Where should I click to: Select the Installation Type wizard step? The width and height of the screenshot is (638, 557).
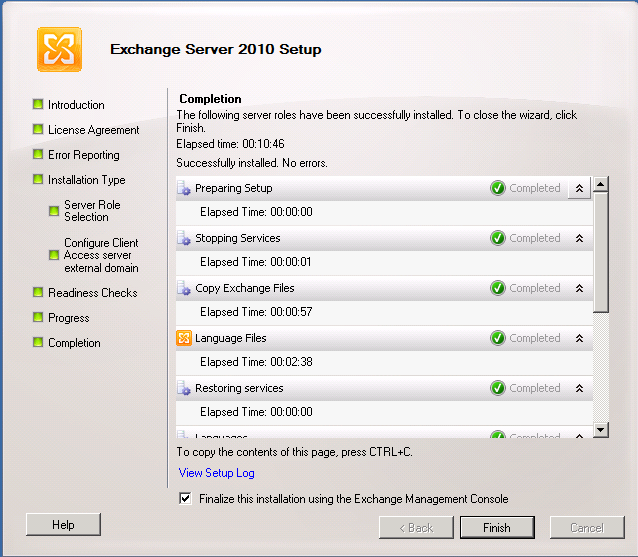coord(87,180)
